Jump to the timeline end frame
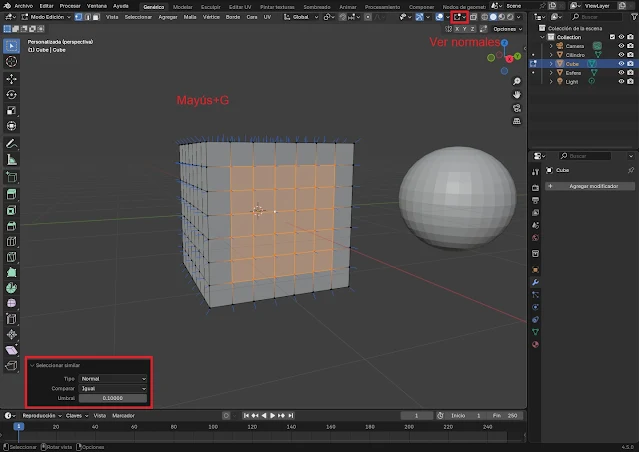 pyautogui.click(x=291, y=416)
